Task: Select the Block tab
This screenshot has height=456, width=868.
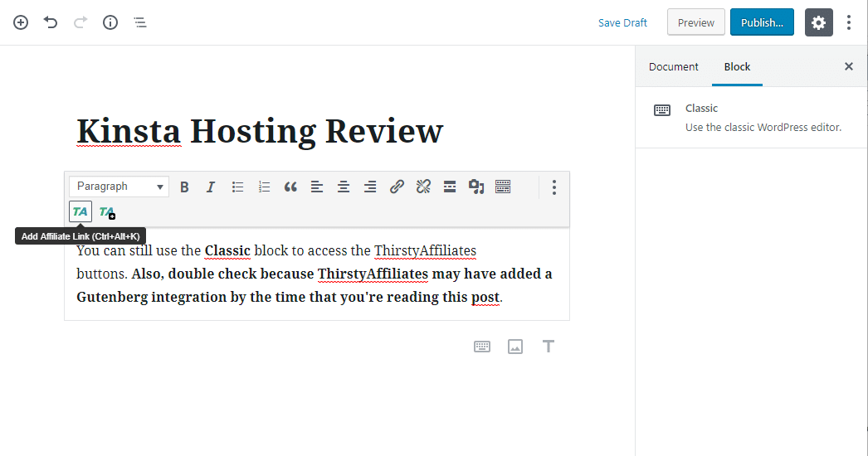Action: [x=737, y=66]
